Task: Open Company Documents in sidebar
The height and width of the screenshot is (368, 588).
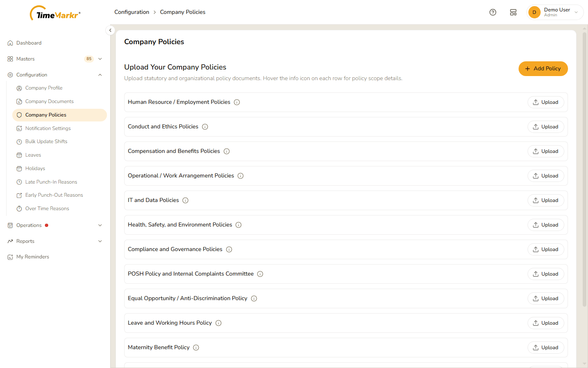Action: click(49, 101)
